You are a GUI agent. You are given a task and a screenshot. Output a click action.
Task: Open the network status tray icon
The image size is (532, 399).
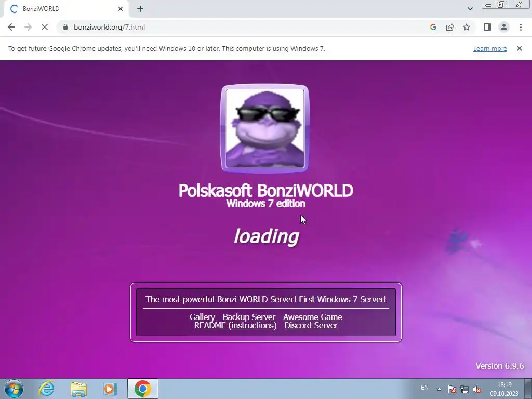(464, 389)
